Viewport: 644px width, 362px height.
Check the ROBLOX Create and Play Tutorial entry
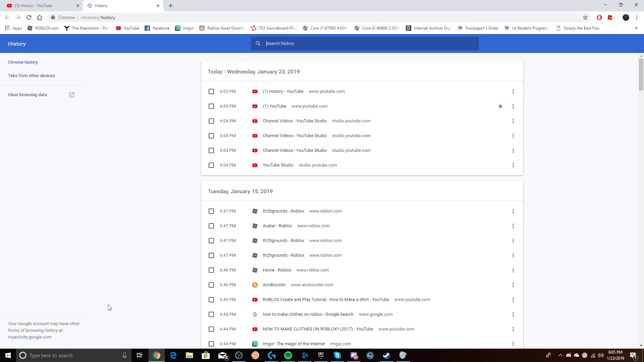pyautogui.click(x=211, y=300)
